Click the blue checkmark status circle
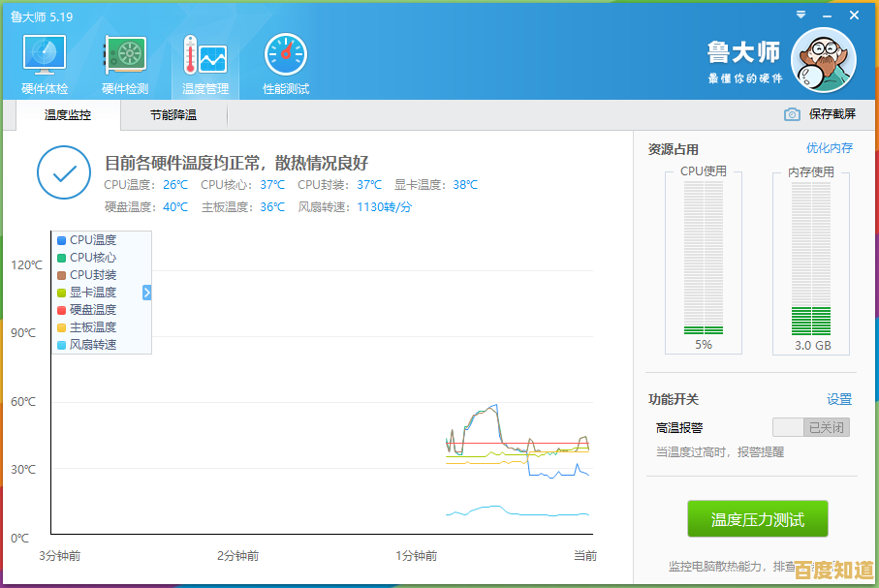The height and width of the screenshot is (588, 879). pos(64,174)
